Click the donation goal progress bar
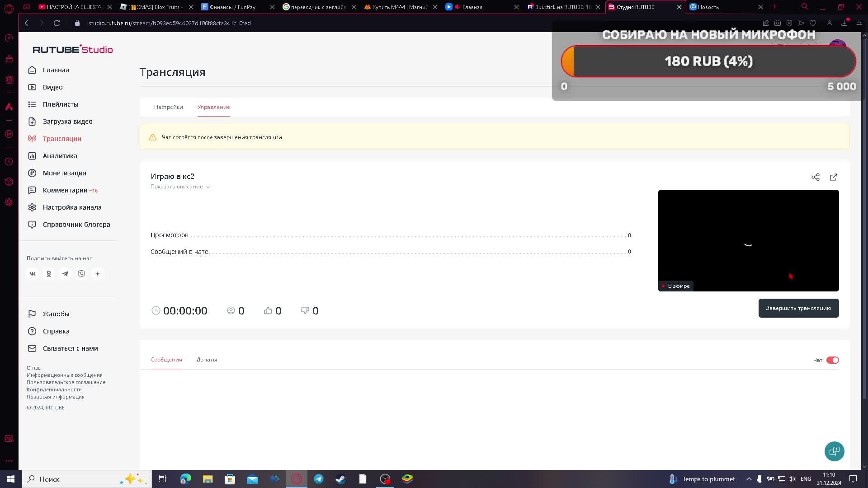 pos(708,61)
